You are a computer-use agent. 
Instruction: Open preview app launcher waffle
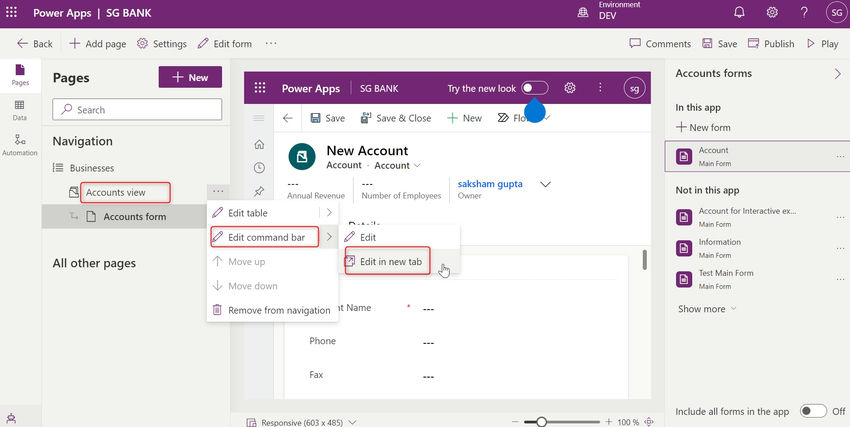pos(260,88)
